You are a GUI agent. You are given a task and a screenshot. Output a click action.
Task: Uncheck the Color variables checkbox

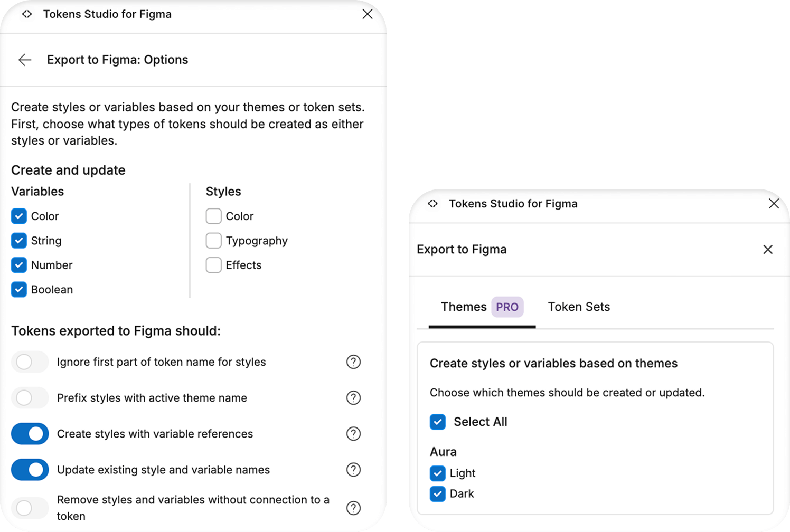(19, 216)
